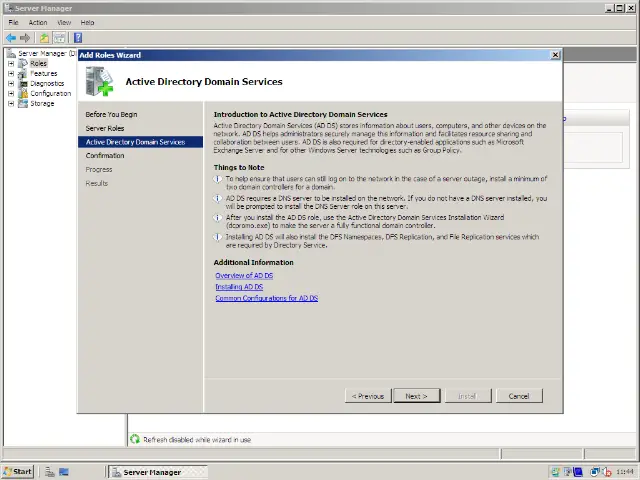Click the blue Help question mark icon
The width and height of the screenshot is (640, 480).
click(78, 38)
